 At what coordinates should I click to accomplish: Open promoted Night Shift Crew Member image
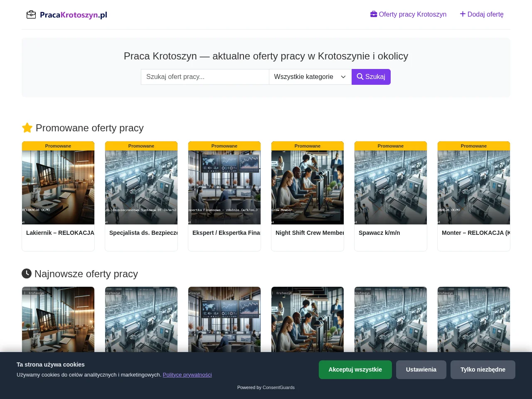308,187
